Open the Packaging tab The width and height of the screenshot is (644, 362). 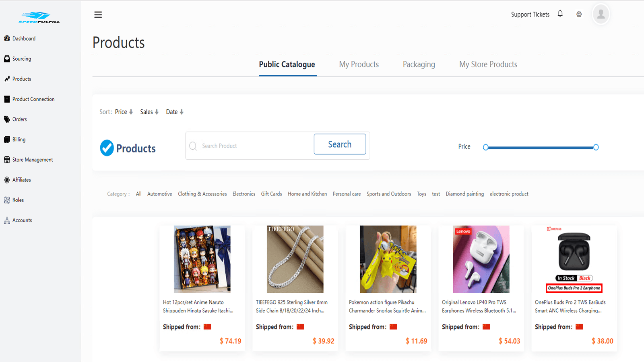pos(419,64)
